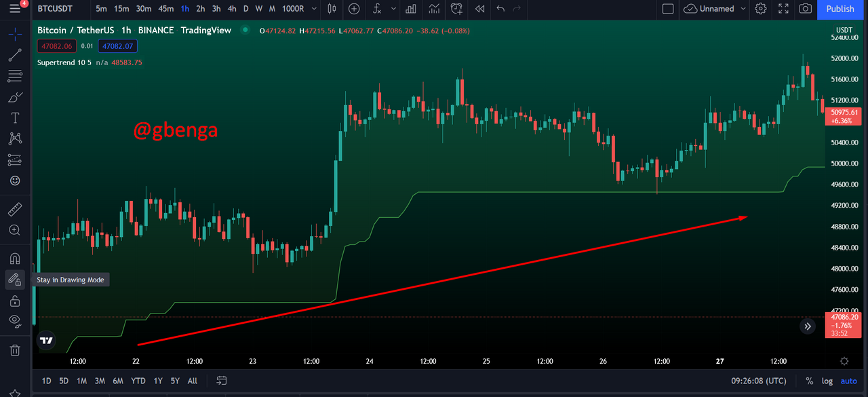Switch to 15m timeframe
The height and width of the screenshot is (397, 868).
(x=121, y=9)
